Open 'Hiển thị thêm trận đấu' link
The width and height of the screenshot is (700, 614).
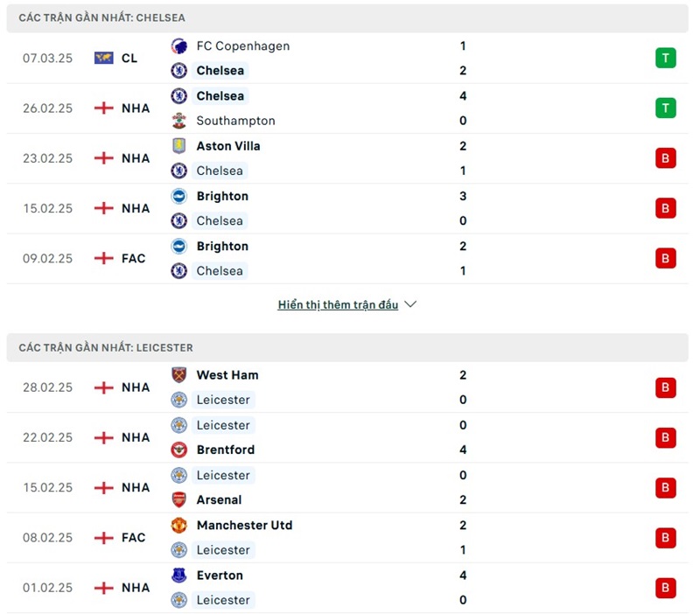[338, 304]
